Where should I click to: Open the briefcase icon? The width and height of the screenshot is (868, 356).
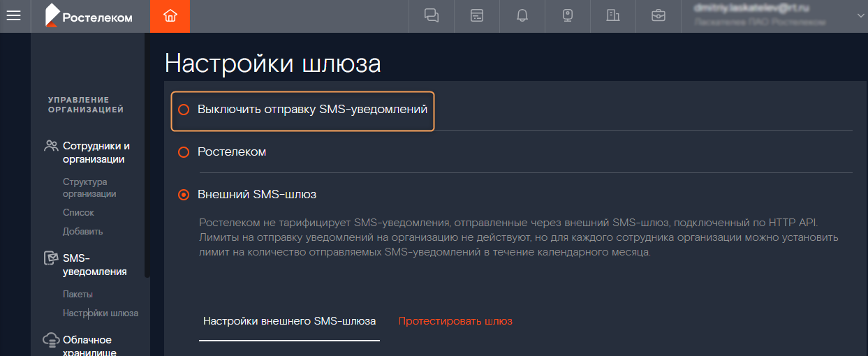[659, 16]
